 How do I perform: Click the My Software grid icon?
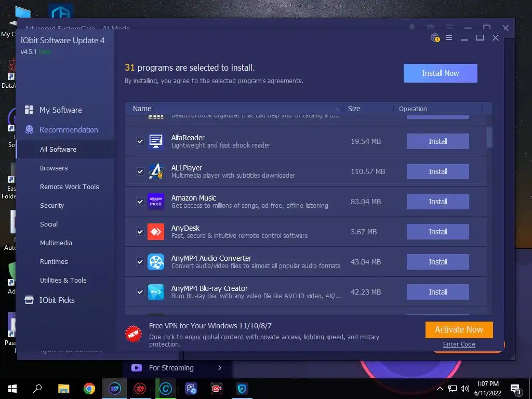point(29,110)
